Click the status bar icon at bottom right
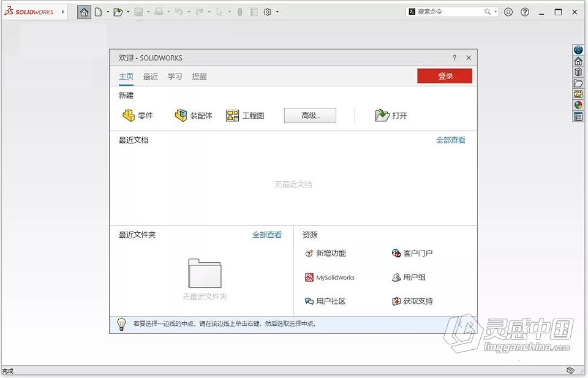 pyautogui.click(x=570, y=371)
